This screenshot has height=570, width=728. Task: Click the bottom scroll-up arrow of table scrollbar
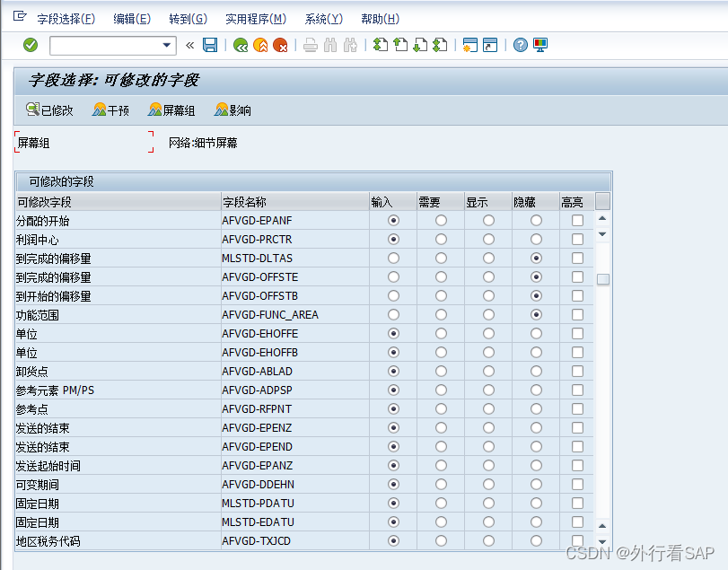point(602,526)
